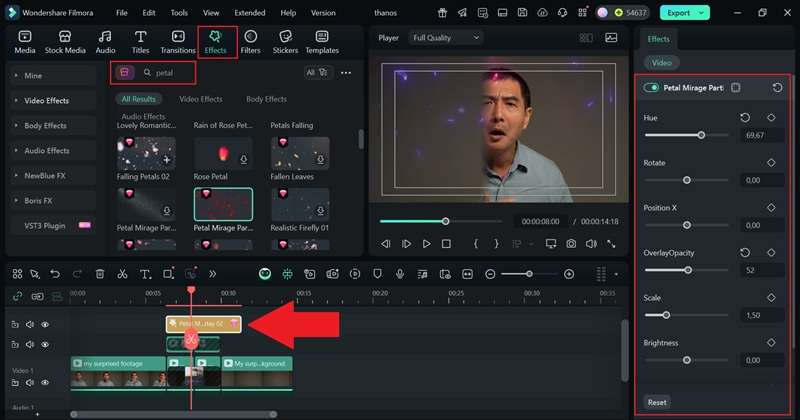This screenshot has width=800, height=420.
Task: Expand the Video Effects category
Action: click(53, 101)
